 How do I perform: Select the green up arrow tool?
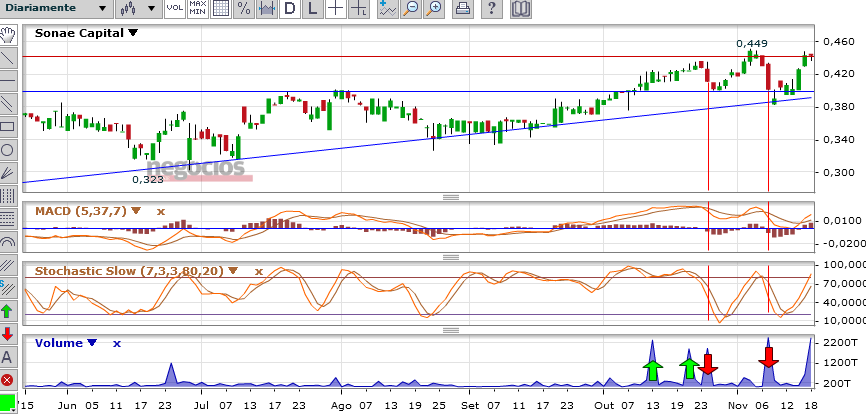pos(8,311)
